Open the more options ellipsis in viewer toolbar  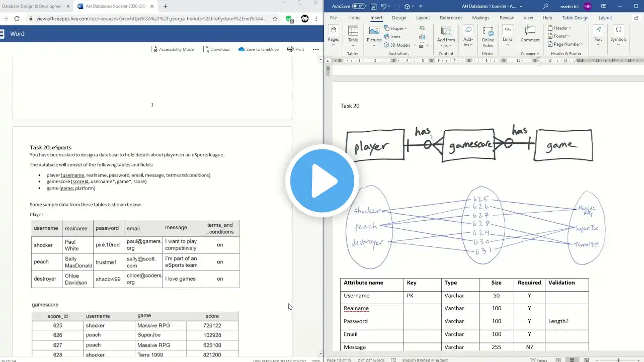[316, 49]
